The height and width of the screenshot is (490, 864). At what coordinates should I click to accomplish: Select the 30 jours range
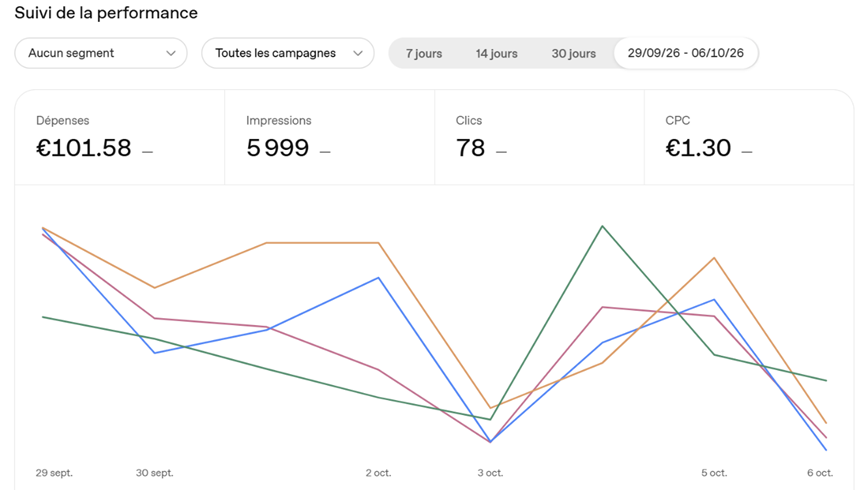tap(574, 53)
